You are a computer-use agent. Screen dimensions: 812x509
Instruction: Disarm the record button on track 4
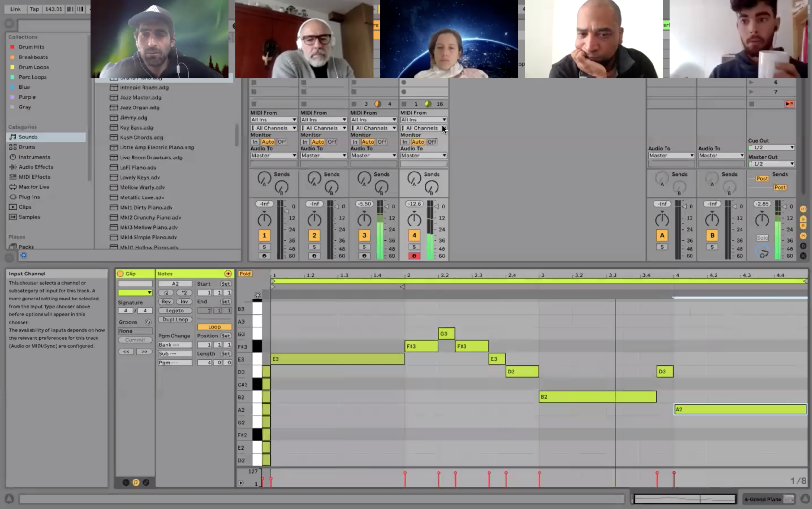414,256
